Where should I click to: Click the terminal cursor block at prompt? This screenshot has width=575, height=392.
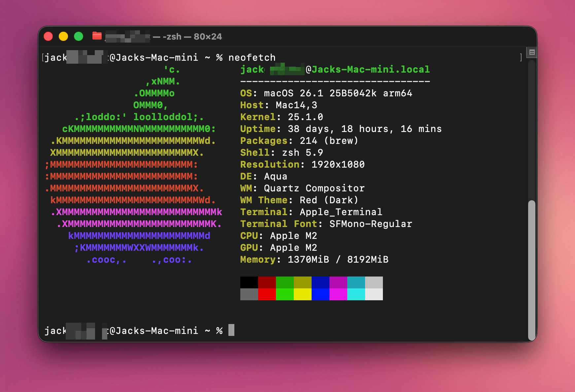(231, 330)
